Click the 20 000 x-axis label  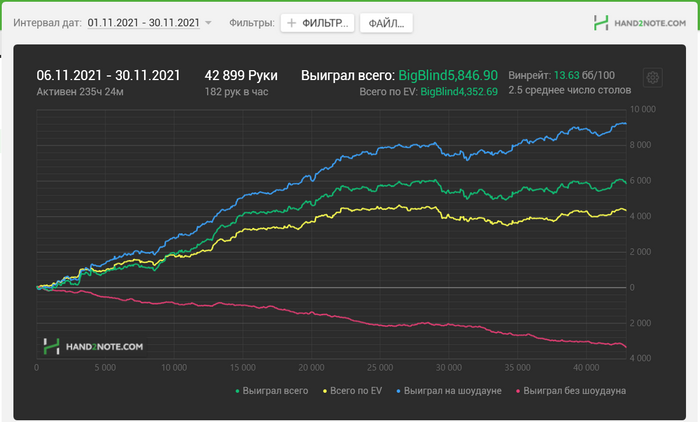[x=311, y=368]
